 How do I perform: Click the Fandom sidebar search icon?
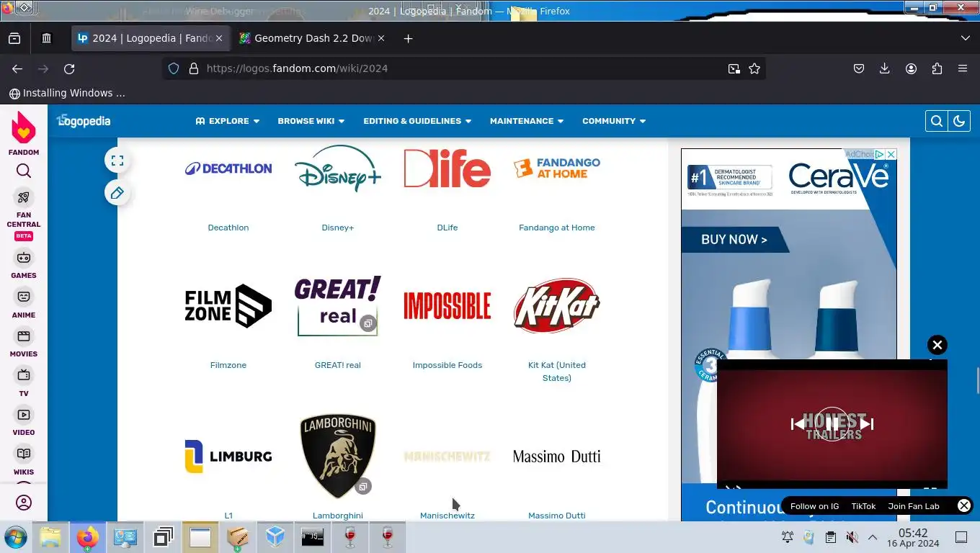click(x=24, y=171)
